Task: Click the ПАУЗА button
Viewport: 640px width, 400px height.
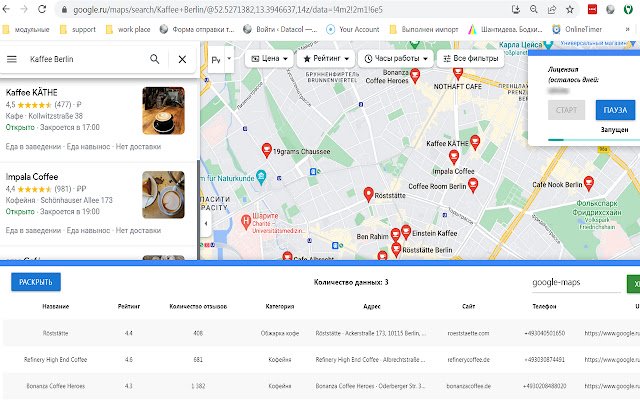Action: 615,110
